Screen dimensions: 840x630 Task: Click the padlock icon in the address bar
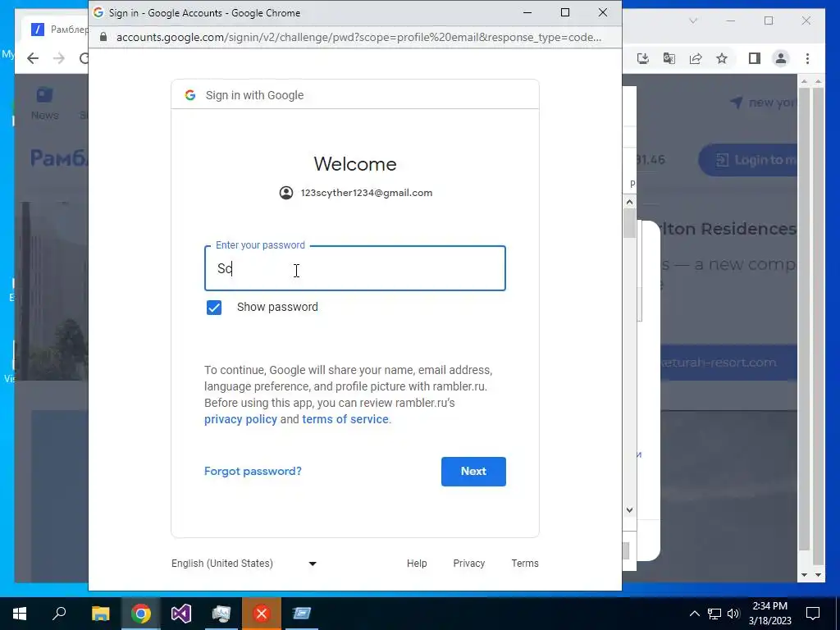point(103,37)
